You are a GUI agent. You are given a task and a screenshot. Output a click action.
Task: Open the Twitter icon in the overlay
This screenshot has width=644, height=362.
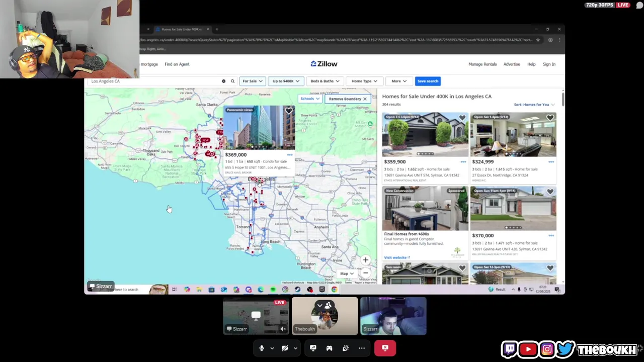point(566,349)
